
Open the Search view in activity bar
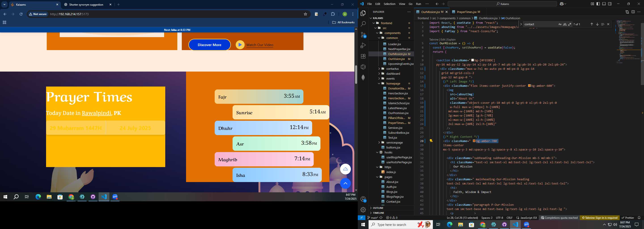pyautogui.click(x=363, y=24)
